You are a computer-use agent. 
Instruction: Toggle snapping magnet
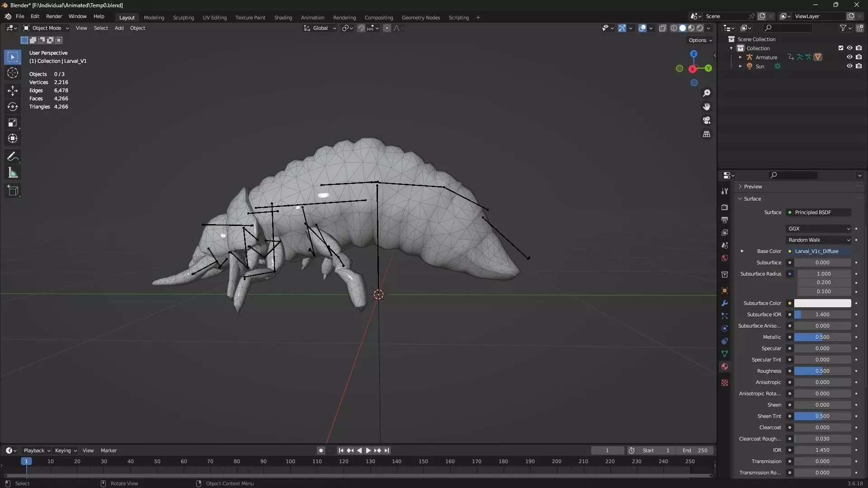[361, 28]
